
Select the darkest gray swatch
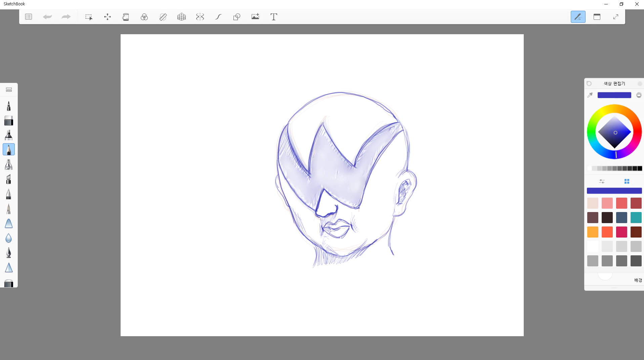(636, 261)
